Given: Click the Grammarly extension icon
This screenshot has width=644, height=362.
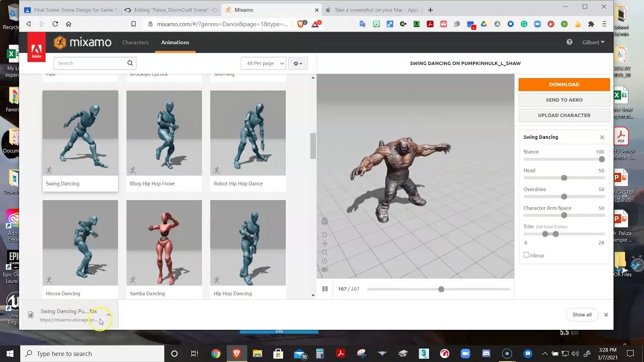Looking at the screenshot, I should 524,24.
